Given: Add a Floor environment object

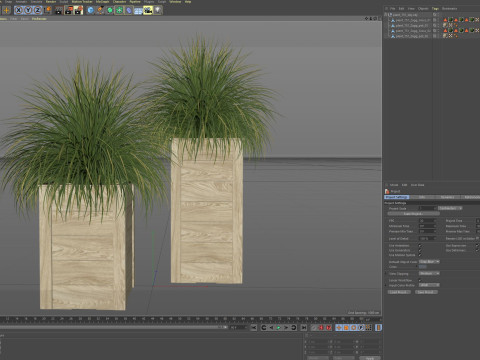Looking at the screenshot, I should (138, 10).
